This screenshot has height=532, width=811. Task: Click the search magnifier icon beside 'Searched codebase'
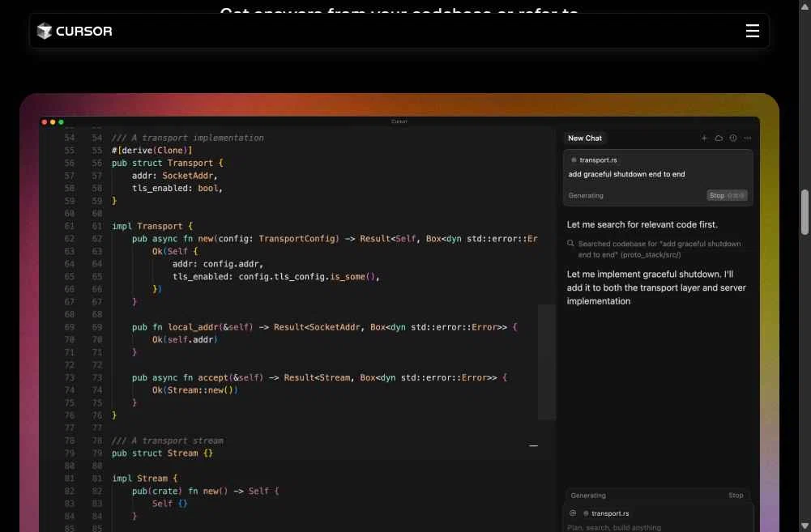coord(570,244)
